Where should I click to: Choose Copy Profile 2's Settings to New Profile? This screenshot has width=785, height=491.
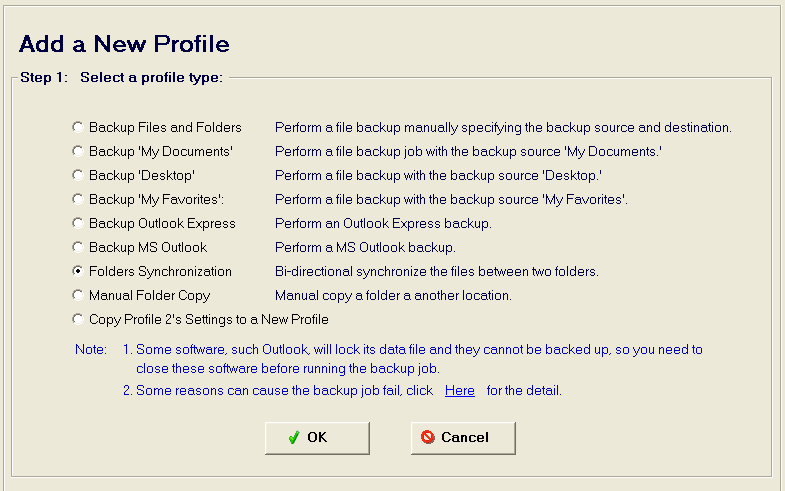tap(78, 319)
